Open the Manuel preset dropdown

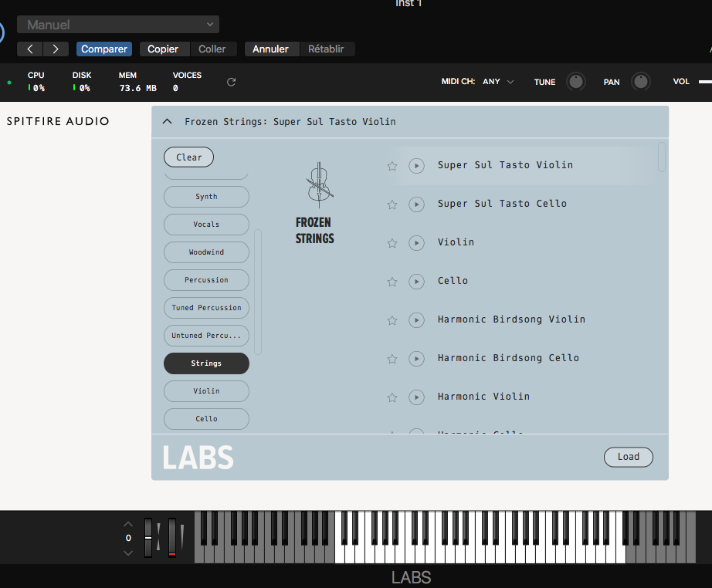[117, 24]
